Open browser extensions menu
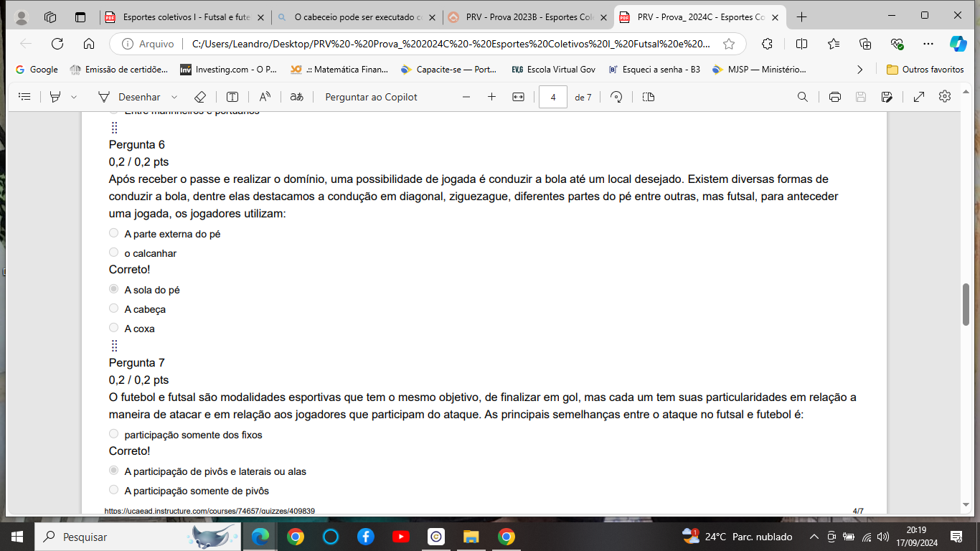980x551 pixels. [767, 44]
